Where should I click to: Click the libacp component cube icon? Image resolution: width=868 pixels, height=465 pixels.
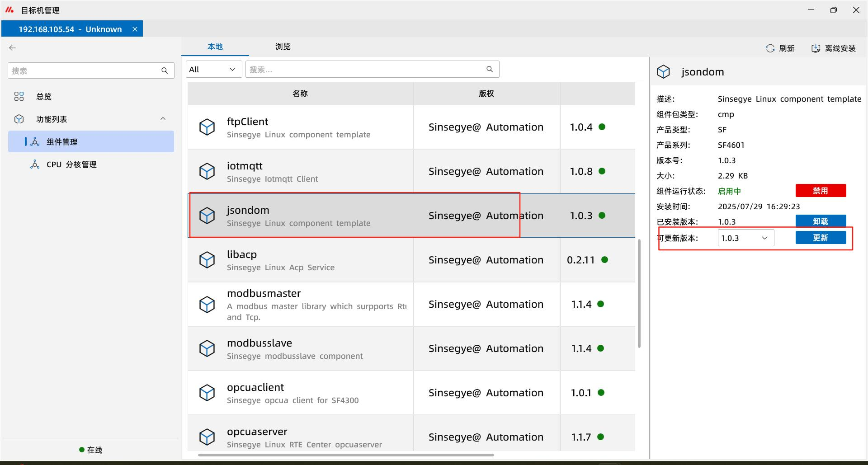(x=207, y=260)
